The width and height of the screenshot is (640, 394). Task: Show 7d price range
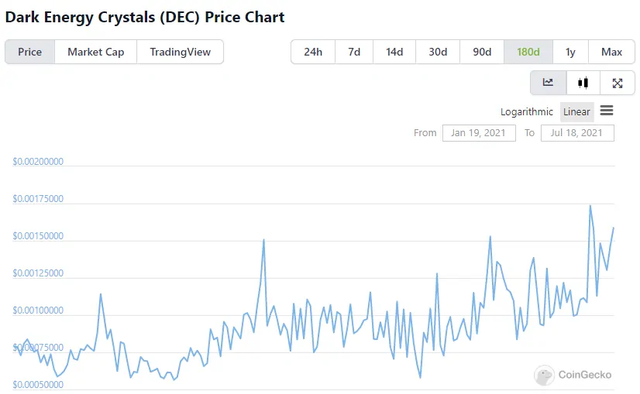[354, 52]
